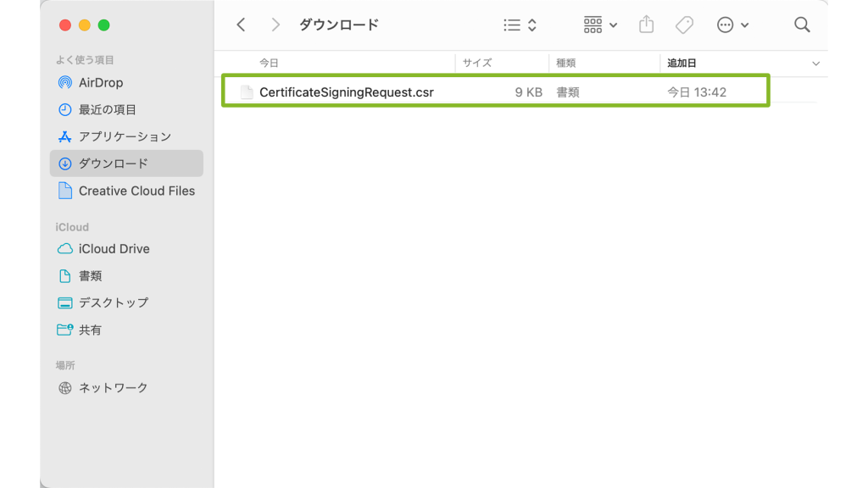Select デスクトップ in the sidebar

[113, 302]
